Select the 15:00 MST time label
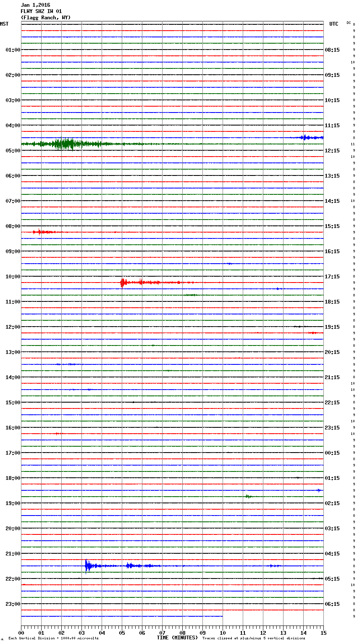357x644 pixels. tap(13, 403)
